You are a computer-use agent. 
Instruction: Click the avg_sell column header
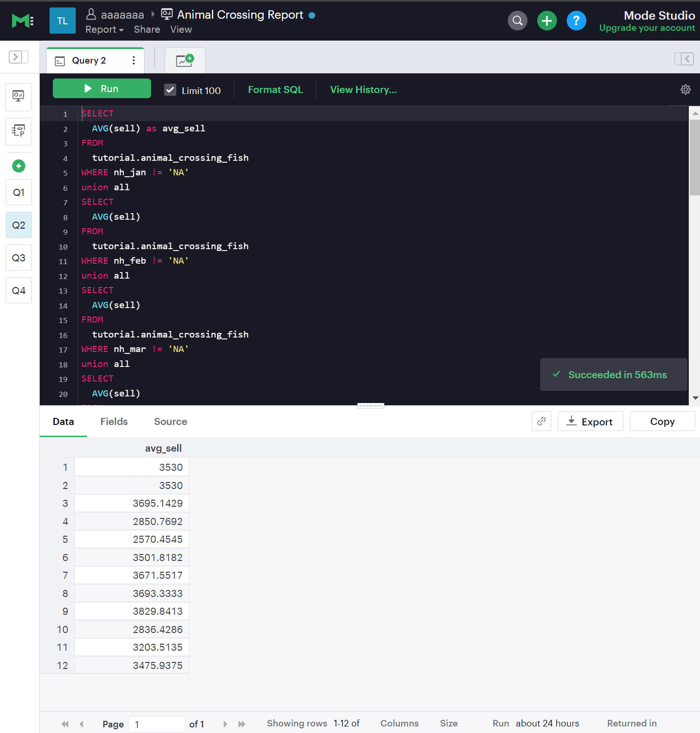click(x=132, y=448)
